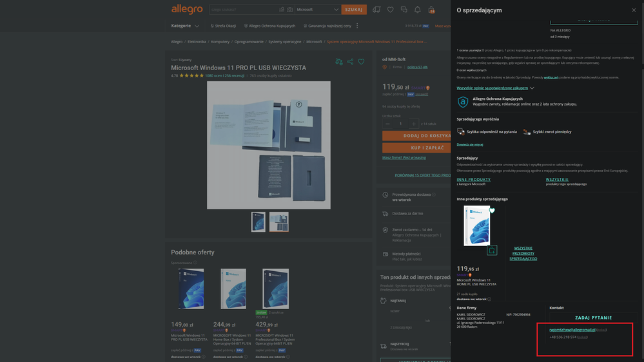This screenshot has height=362, width=644.
Task: Click heart on seller's Windows 11 Home product
Action: pos(492,211)
